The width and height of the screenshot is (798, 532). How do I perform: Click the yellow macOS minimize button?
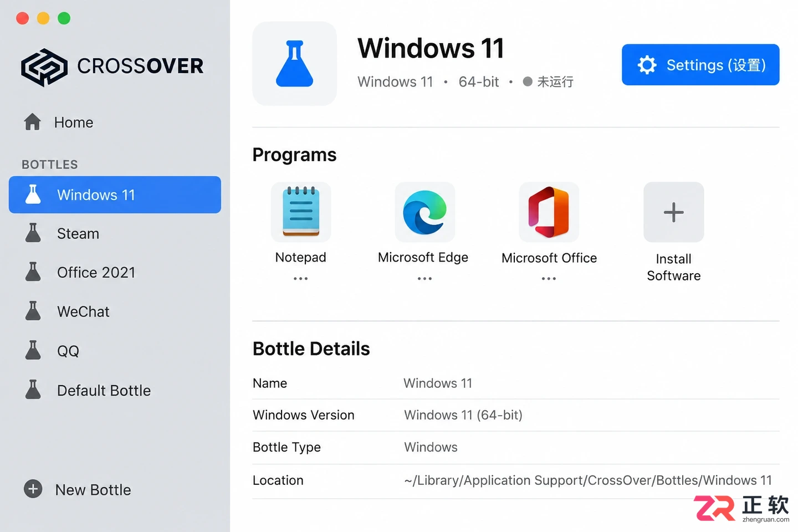point(43,18)
